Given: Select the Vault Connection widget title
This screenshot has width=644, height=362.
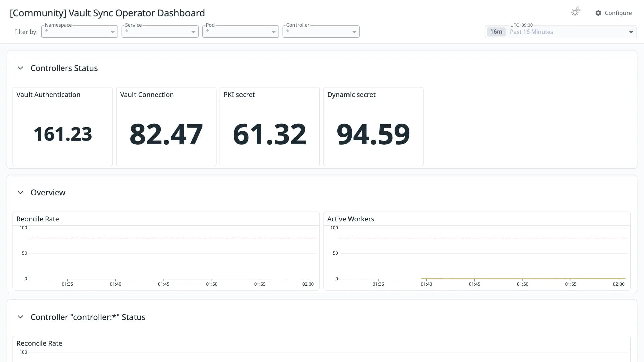Looking at the screenshot, I should pyautogui.click(x=147, y=95).
